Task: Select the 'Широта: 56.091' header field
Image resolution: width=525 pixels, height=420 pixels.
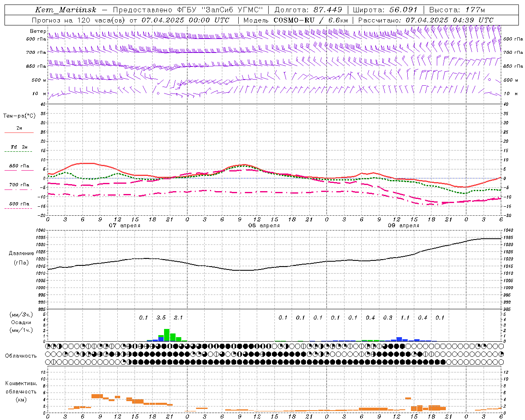Action: 385,10
